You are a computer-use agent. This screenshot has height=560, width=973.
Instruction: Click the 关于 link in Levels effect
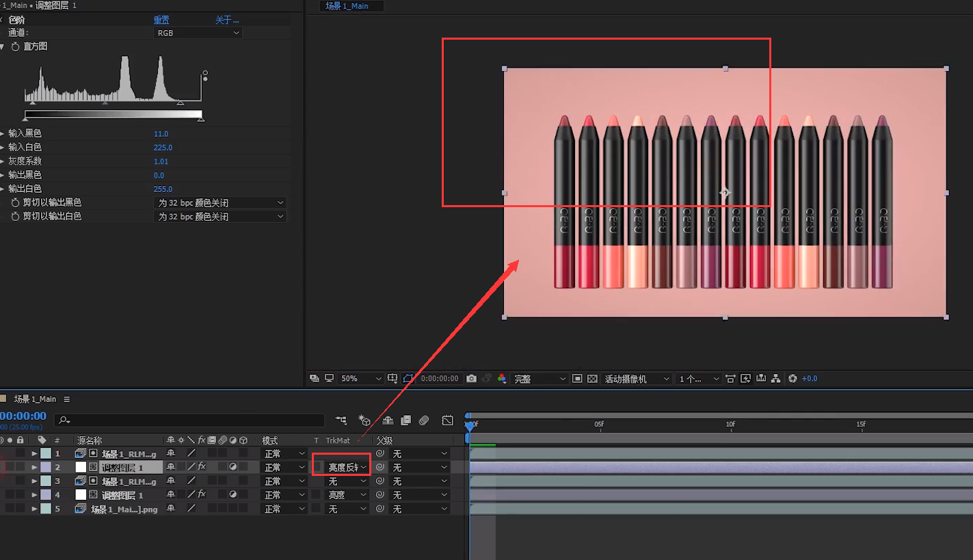point(227,20)
